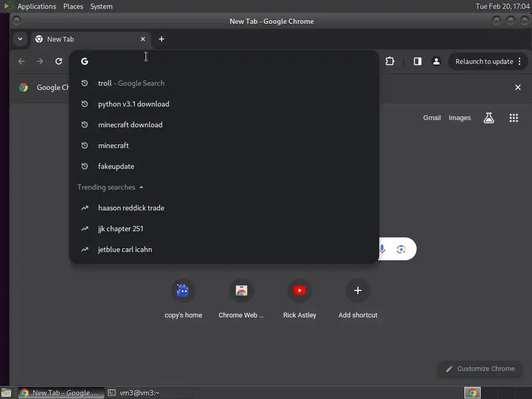Go forward with the right arrow
Image resolution: width=532 pixels, height=399 pixels.
(40, 61)
